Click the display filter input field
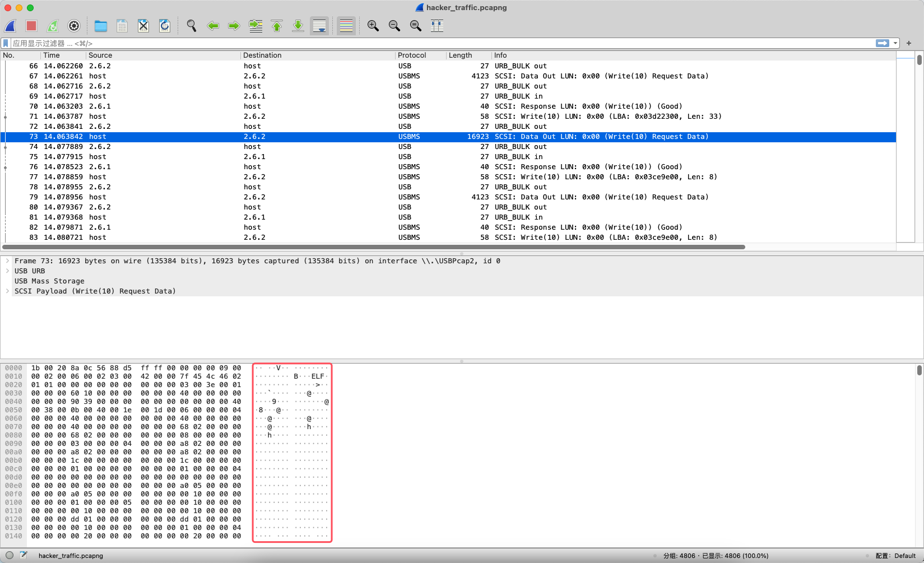924x563 pixels. (x=443, y=43)
